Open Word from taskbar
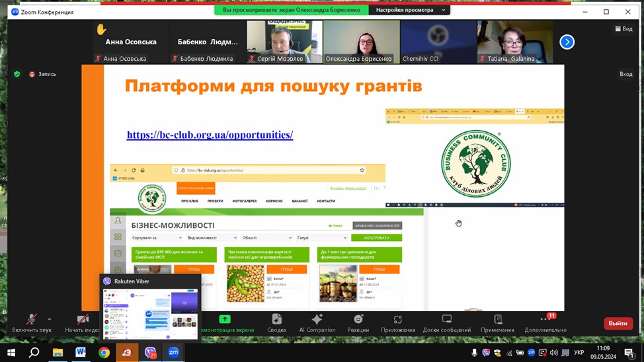Viewport: 644px width, 362px height. (81, 353)
